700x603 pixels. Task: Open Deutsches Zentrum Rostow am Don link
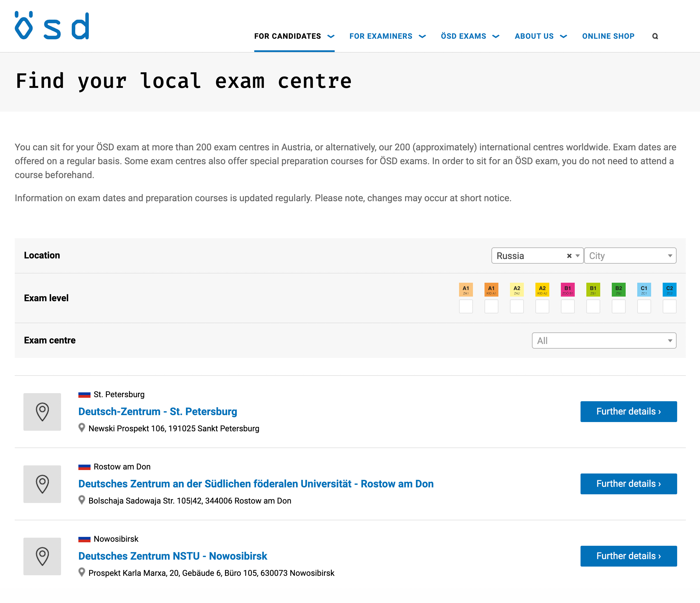(x=256, y=484)
